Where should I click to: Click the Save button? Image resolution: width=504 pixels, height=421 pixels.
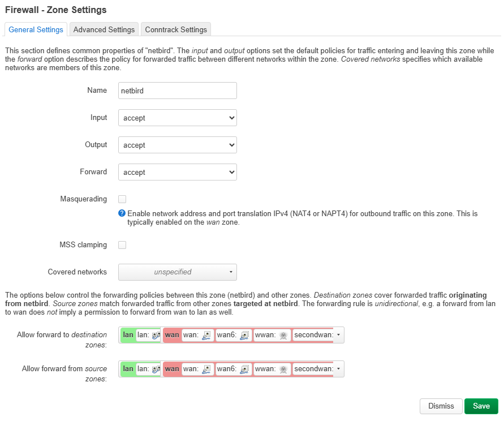481,406
